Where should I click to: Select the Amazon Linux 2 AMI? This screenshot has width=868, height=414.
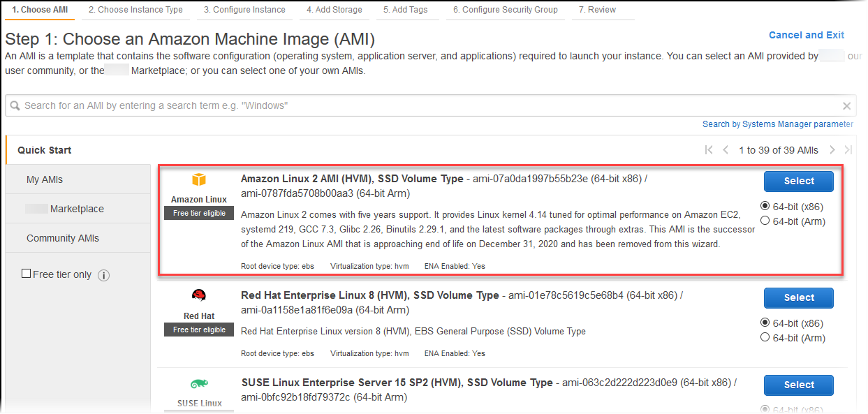coord(798,181)
